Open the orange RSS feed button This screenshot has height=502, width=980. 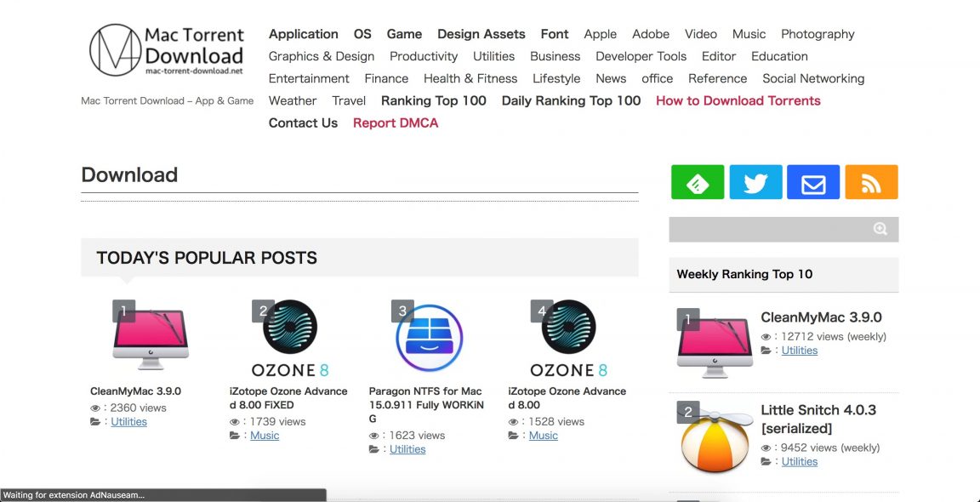(871, 182)
